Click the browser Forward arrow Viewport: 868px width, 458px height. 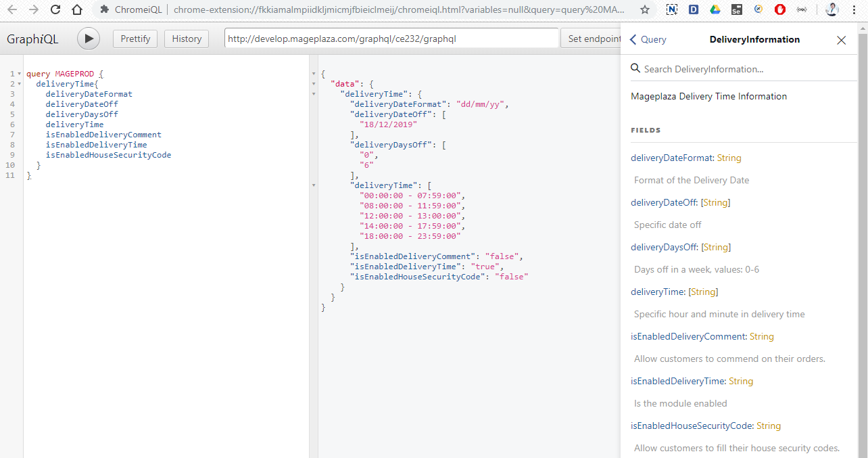click(34, 10)
